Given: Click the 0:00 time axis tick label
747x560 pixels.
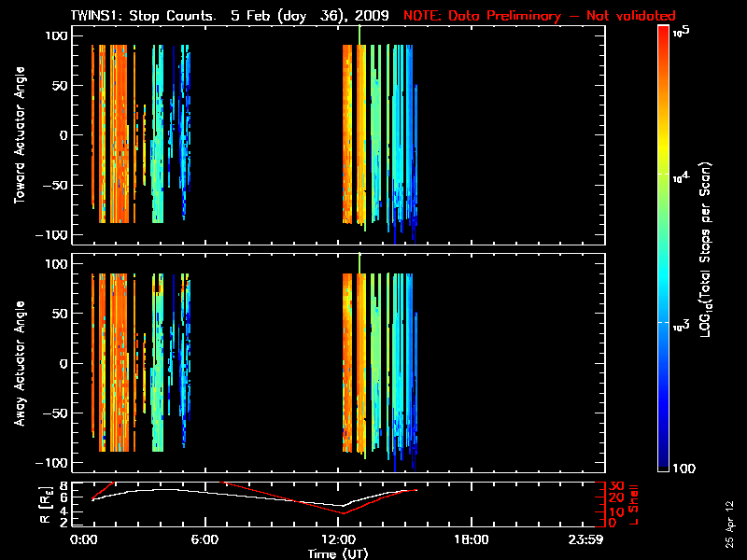Looking at the screenshot, I should [84, 540].
